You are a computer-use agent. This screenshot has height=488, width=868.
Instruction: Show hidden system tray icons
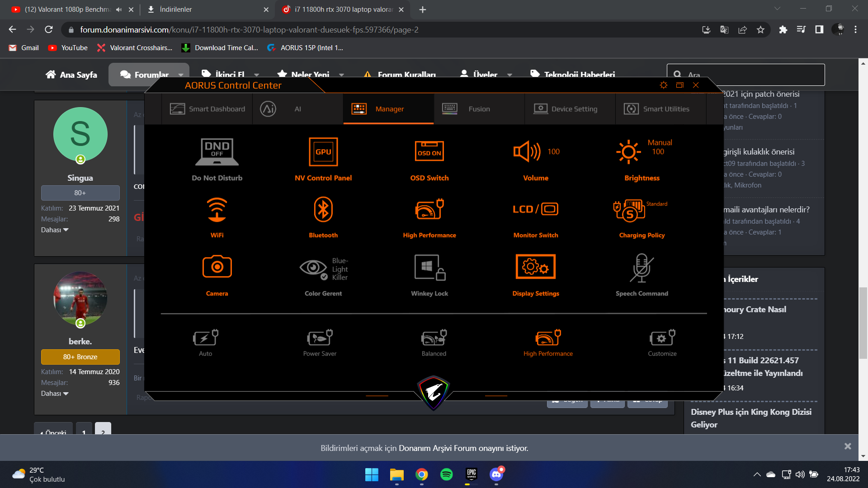click(x=757, y=474)
